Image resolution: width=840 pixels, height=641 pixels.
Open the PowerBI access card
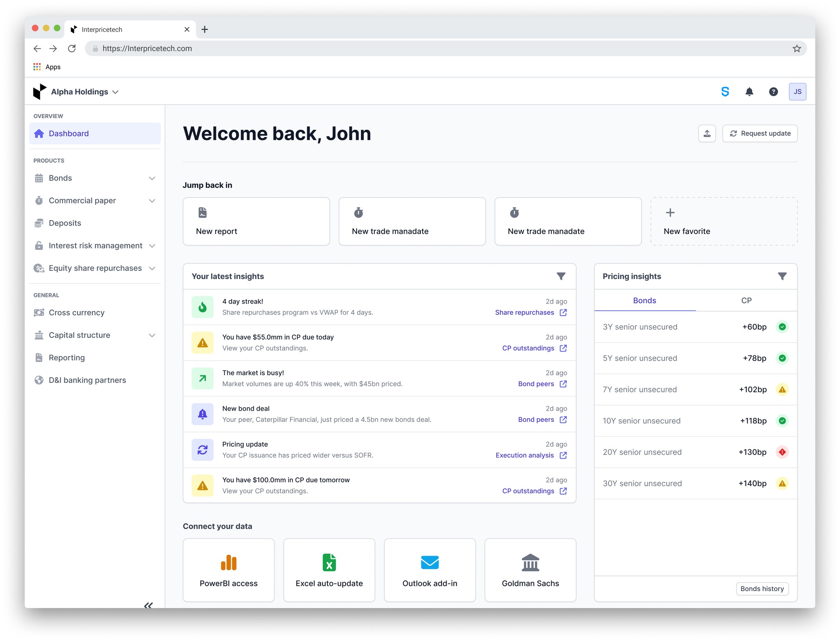(228, 570)
